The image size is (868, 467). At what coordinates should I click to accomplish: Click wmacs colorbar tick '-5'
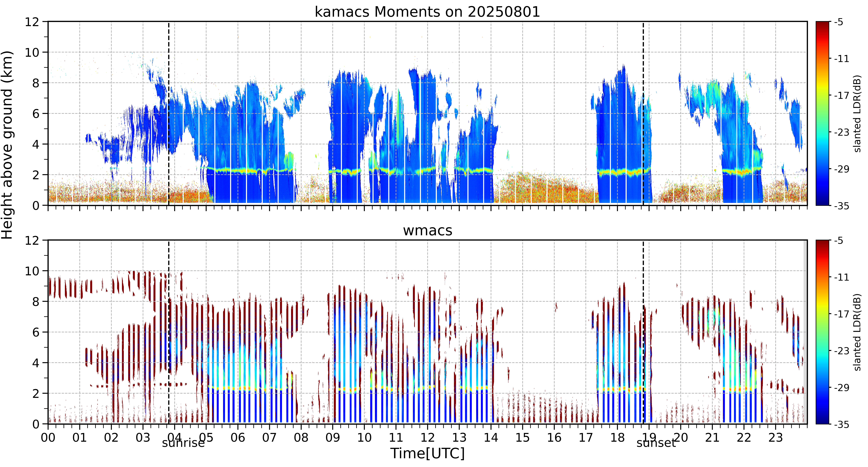click(839, 241)
